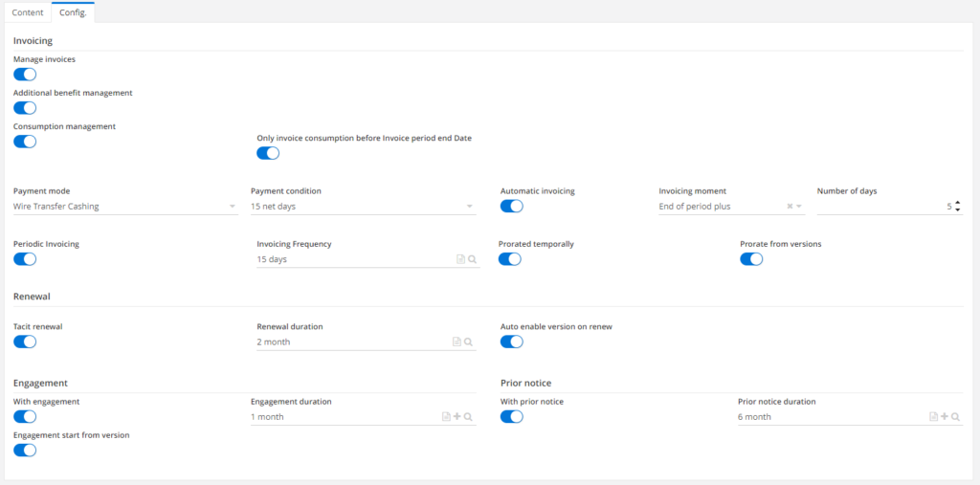Click search icon in Renewal duration field

[468, 342]
